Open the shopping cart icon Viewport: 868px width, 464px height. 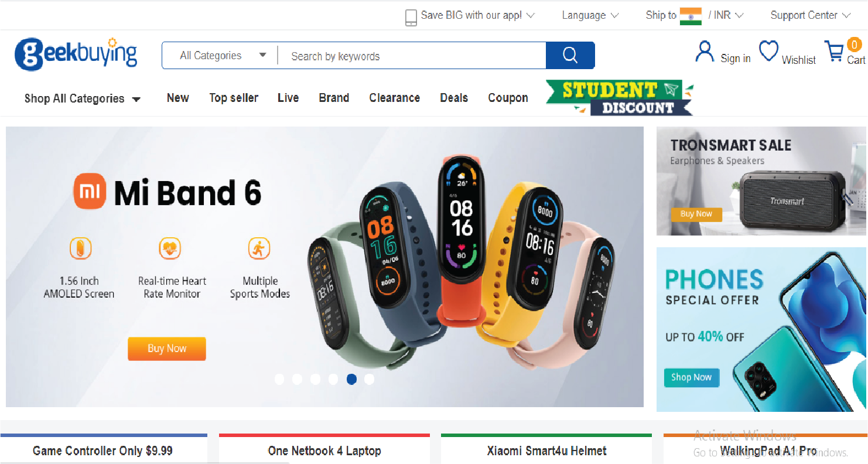834,52
